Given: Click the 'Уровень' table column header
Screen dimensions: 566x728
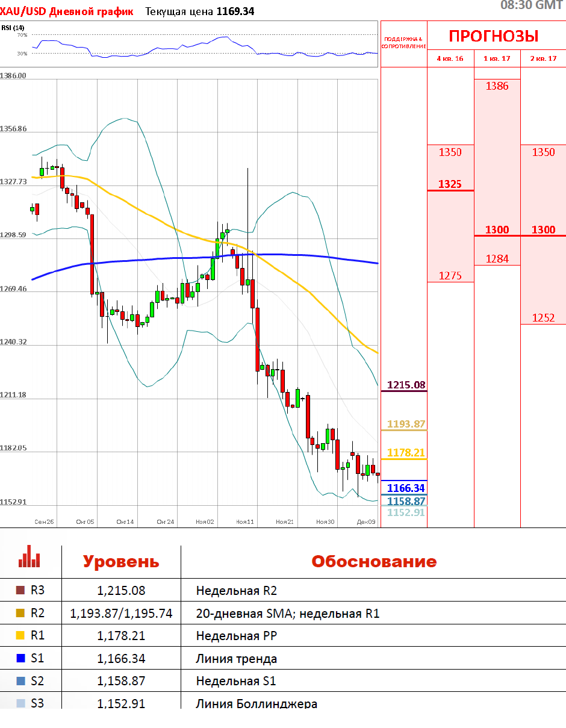Looking at the screenshot, I should point(121,562).
